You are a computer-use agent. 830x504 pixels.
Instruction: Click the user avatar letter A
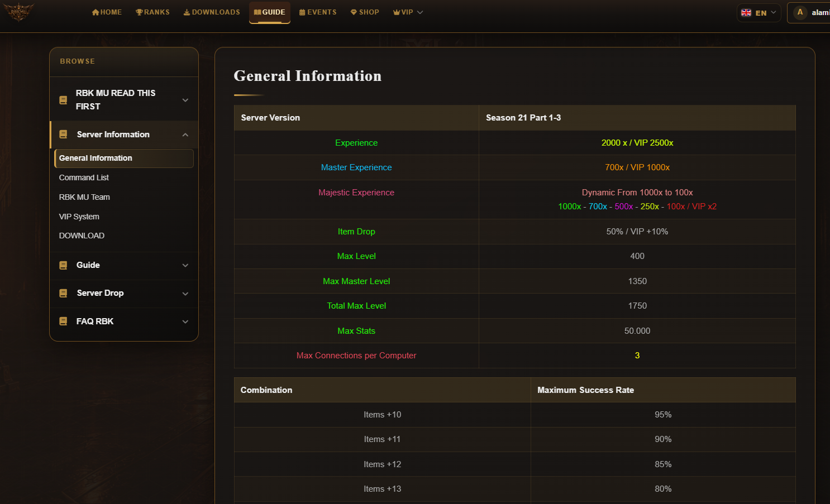(x=800, y=12)
